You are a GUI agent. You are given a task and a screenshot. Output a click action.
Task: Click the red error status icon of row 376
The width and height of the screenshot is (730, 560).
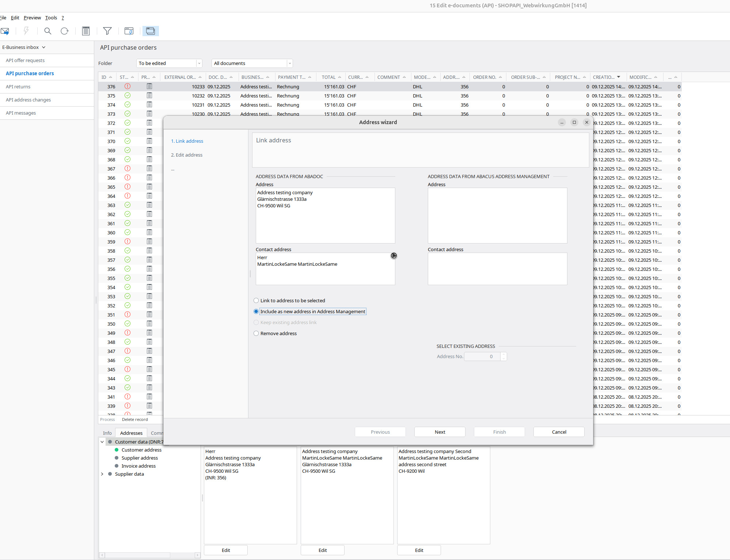coord(128,87)
